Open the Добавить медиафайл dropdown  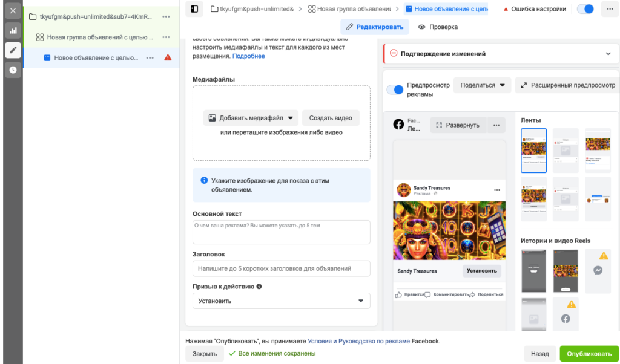251,118
